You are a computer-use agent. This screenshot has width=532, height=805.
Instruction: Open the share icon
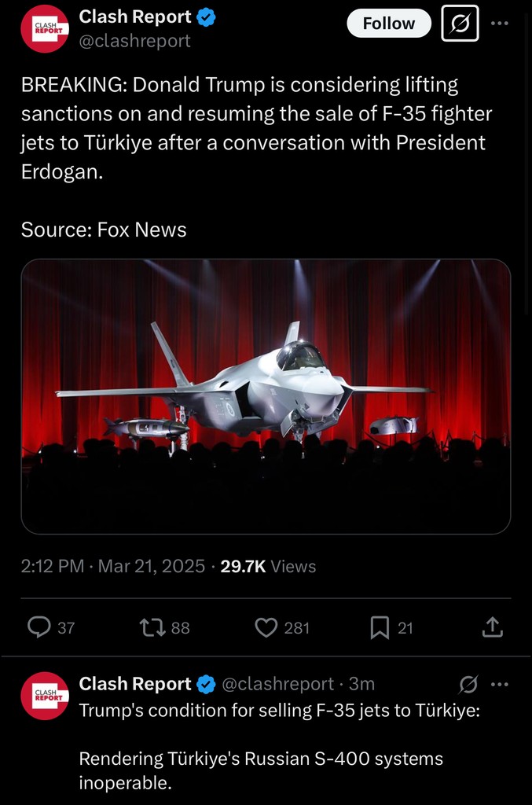pos(491,627)
